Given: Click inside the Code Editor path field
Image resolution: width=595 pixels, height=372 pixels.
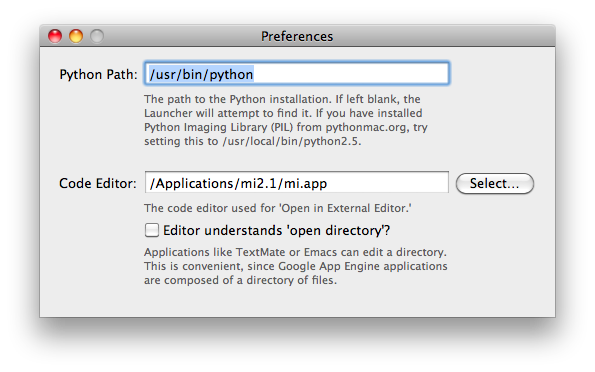Looking at the screenshot, I should click(297, 183).
